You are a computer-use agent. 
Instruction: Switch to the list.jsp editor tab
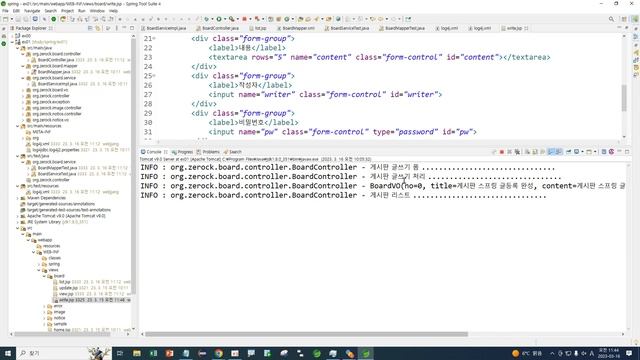pos(258,28)
